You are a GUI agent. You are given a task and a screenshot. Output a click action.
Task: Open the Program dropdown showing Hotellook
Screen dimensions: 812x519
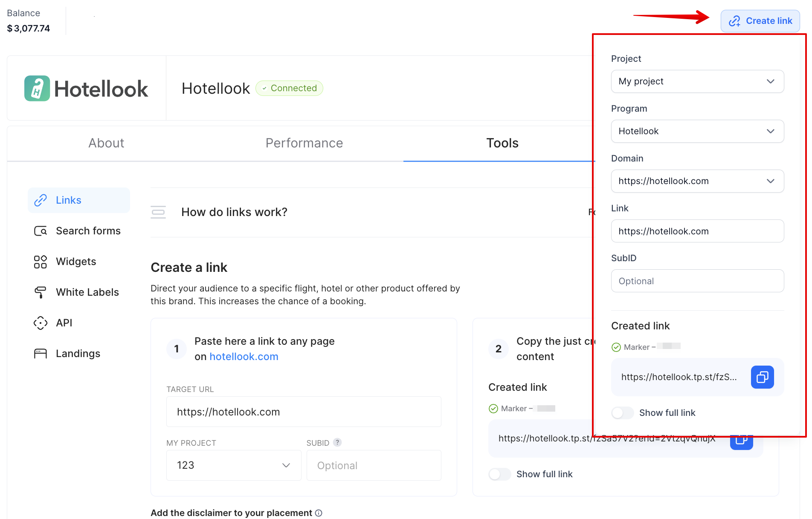click(697, 131)
